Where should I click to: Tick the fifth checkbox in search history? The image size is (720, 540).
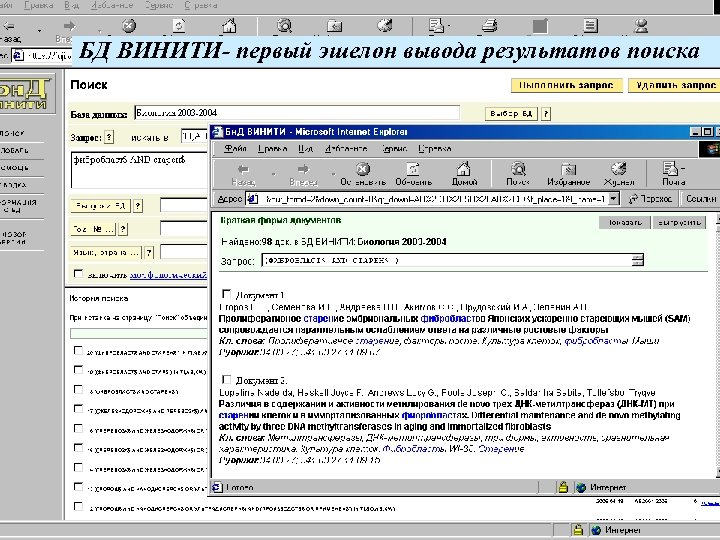click(79, 428)
